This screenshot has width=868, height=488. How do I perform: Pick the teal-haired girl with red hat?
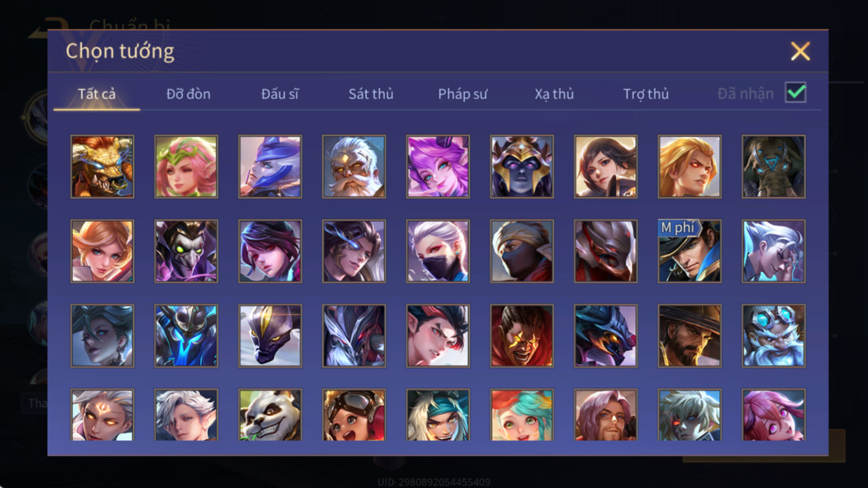coord(521,415)
